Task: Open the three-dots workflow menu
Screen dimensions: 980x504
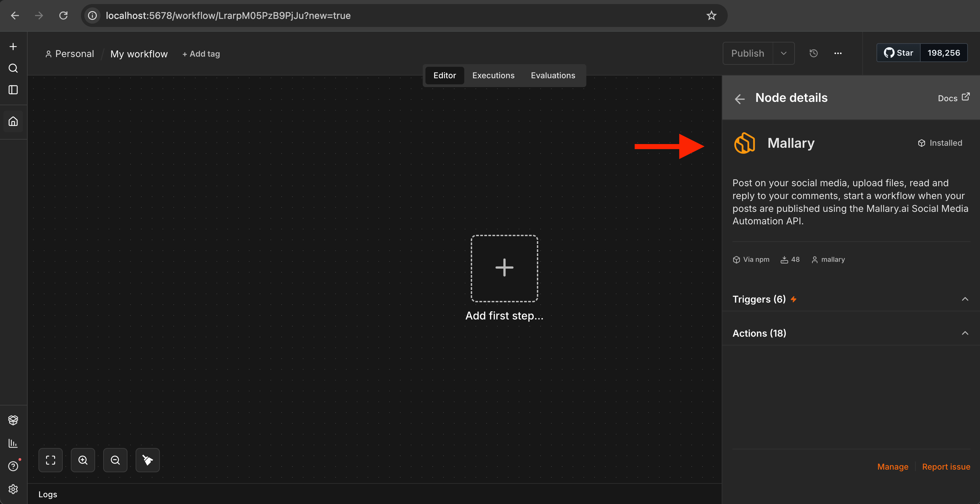Action: pyautogui.click(x=838, y=53)
